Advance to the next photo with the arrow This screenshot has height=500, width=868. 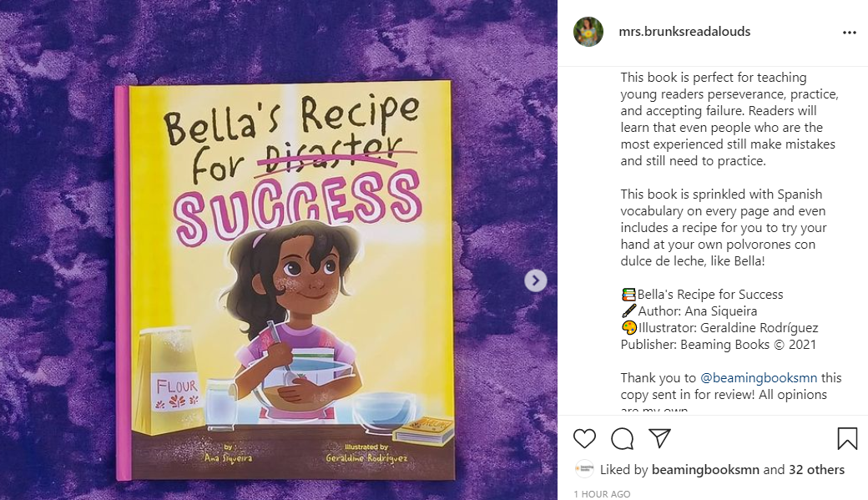(536, 280)
